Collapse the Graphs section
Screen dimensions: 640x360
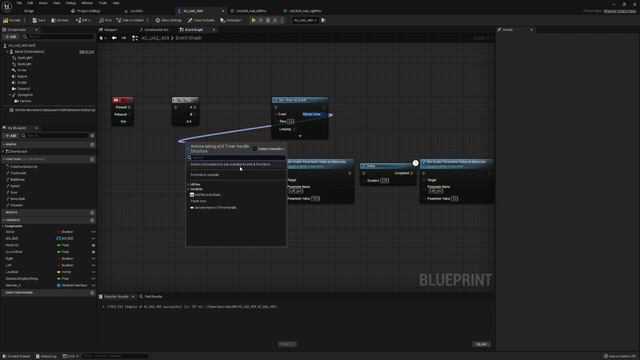coord(4,144)
